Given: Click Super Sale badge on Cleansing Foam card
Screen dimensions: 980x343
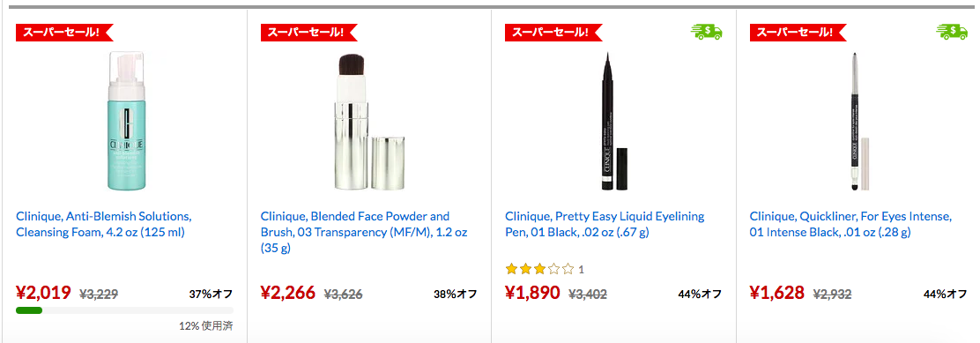Looking at the screenshot, I should point(64,33).
